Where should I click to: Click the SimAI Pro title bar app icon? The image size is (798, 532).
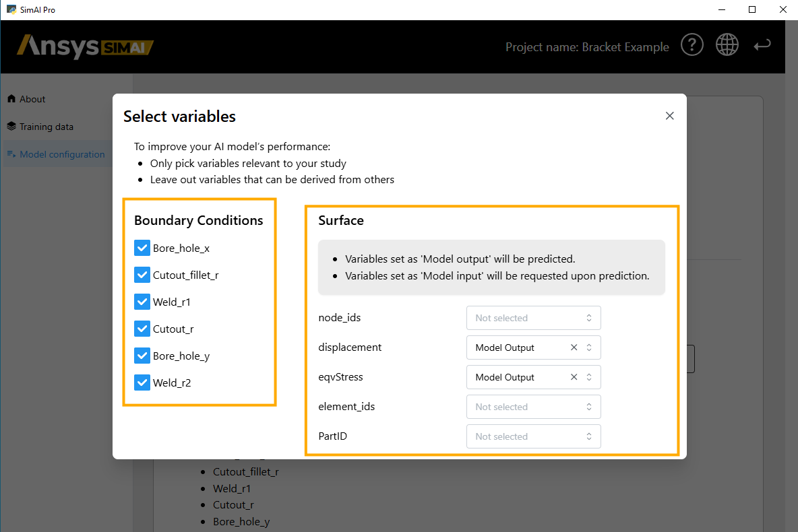click(x=11, y=9)
